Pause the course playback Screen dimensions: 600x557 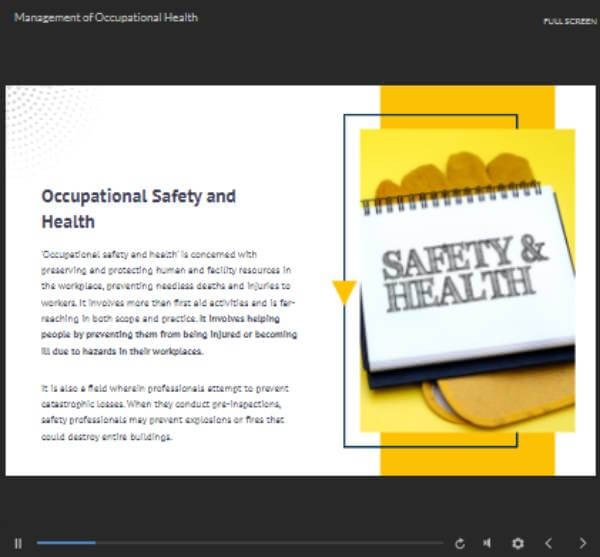[18, 543]
